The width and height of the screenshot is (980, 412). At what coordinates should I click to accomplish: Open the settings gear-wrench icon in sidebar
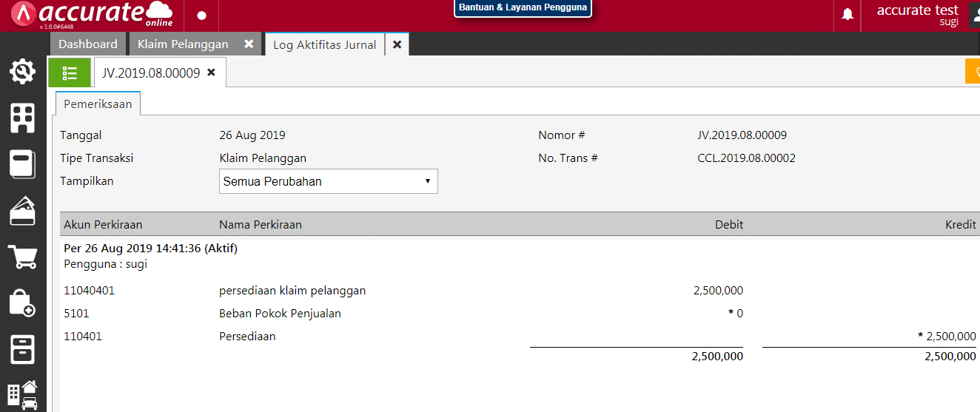(23, 72)
